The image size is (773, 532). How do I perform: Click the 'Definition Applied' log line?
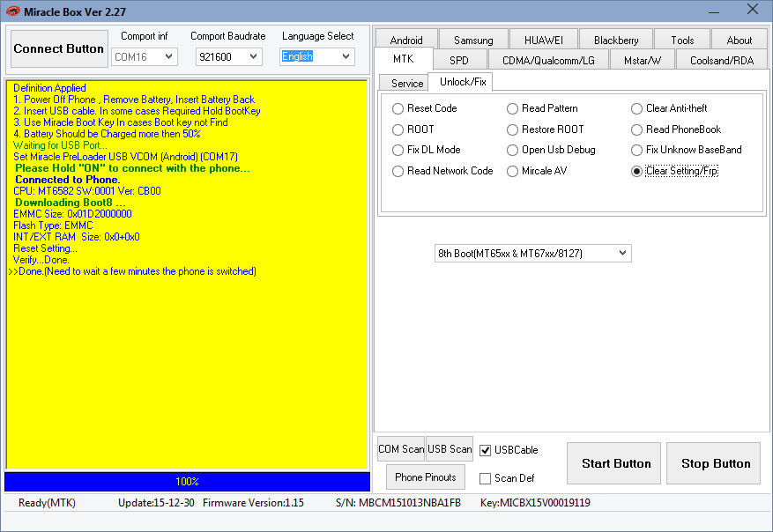pos(49,88)
